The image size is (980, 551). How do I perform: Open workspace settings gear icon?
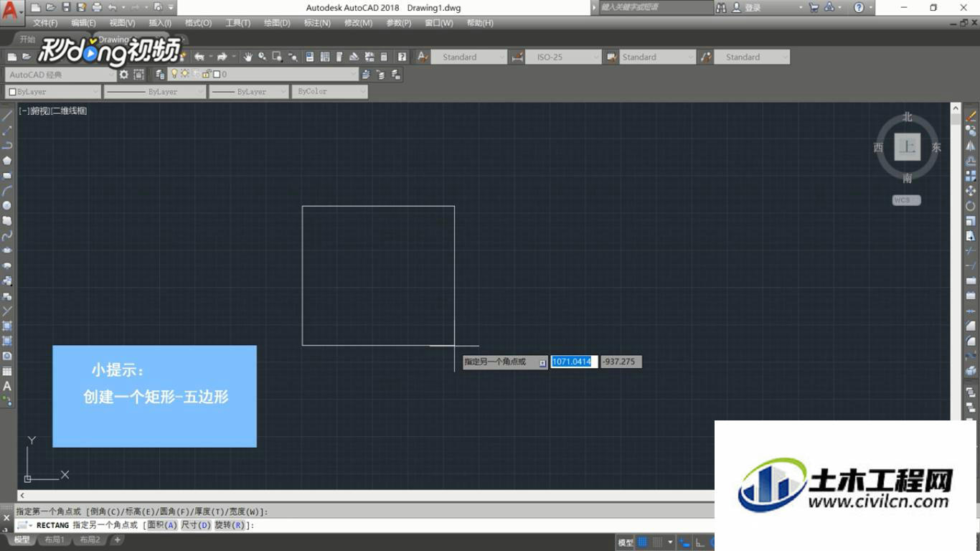coord(124,74)
